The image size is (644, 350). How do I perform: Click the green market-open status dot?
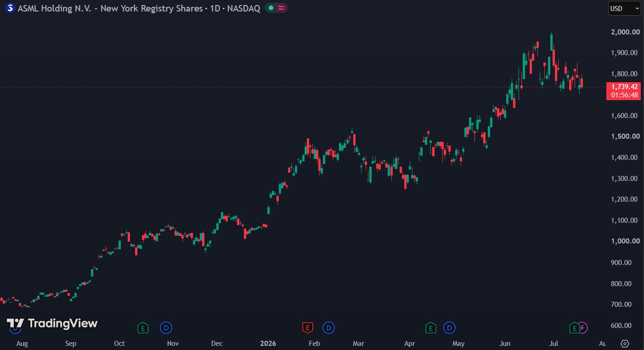coord(271,8)
